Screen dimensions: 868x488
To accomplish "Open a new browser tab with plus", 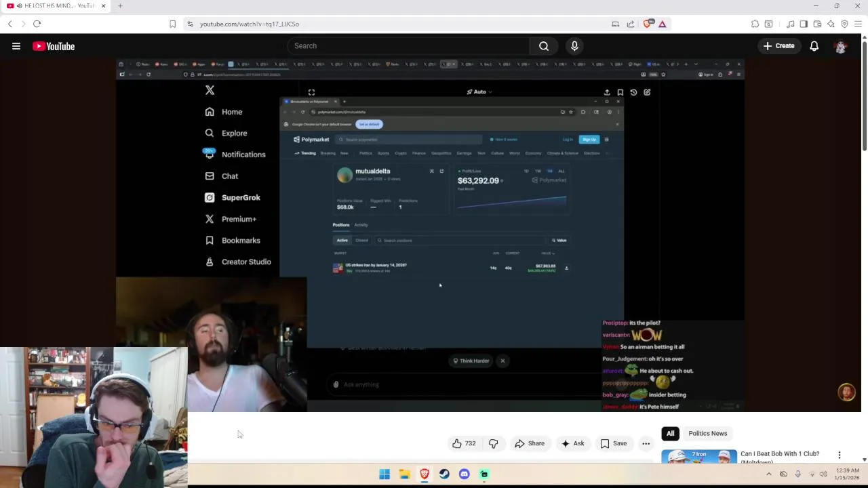I will point(120,6).
